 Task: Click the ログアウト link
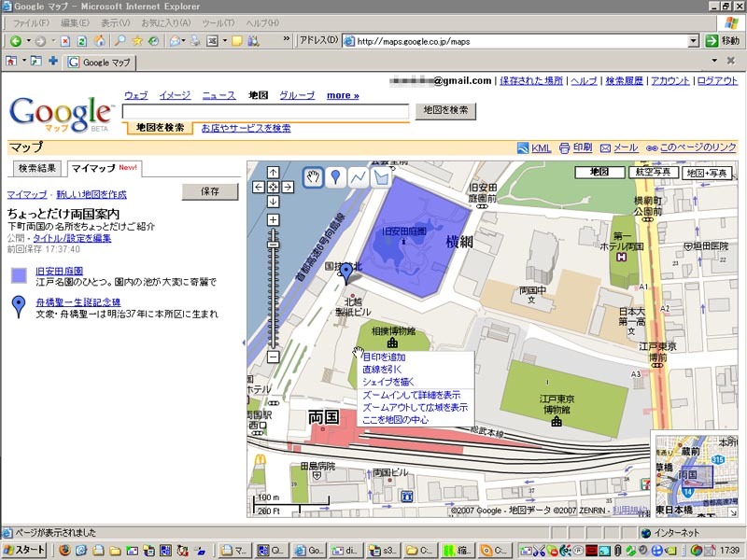(x=717, y=81)
